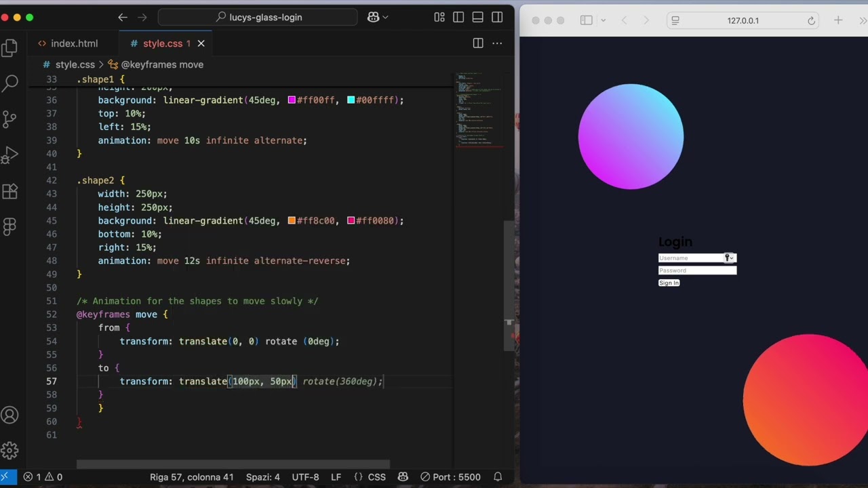Screen dimensions: 868x488
Task: Click line number 52 in the gutter
Action: click(x=52, y=314)
